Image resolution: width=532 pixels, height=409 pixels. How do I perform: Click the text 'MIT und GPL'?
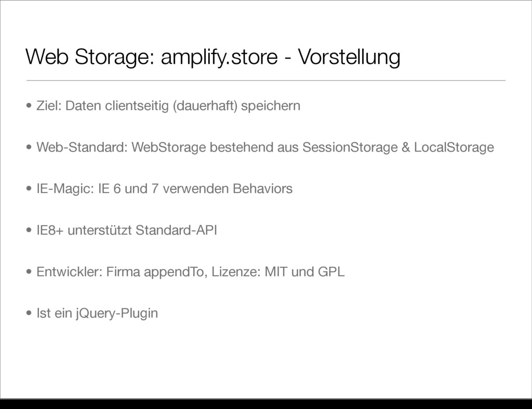tap(304, 272)
